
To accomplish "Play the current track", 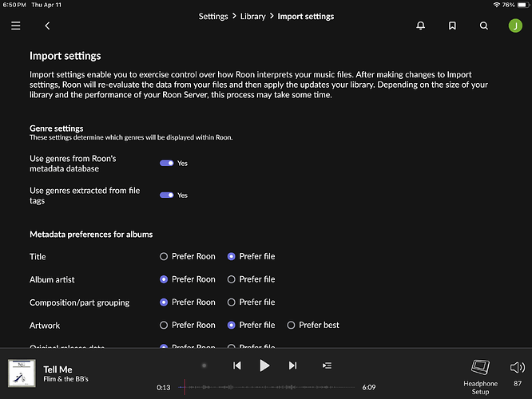I will 264,365.
